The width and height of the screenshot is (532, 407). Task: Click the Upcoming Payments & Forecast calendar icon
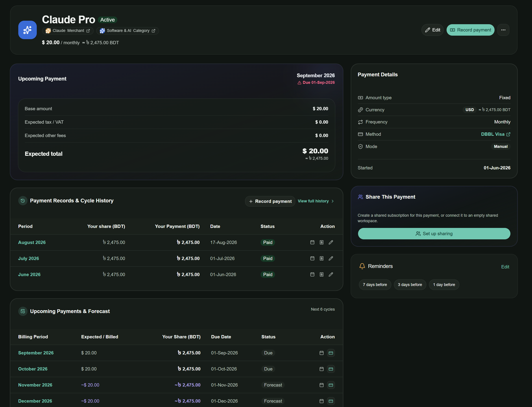(x=23, y=311)
